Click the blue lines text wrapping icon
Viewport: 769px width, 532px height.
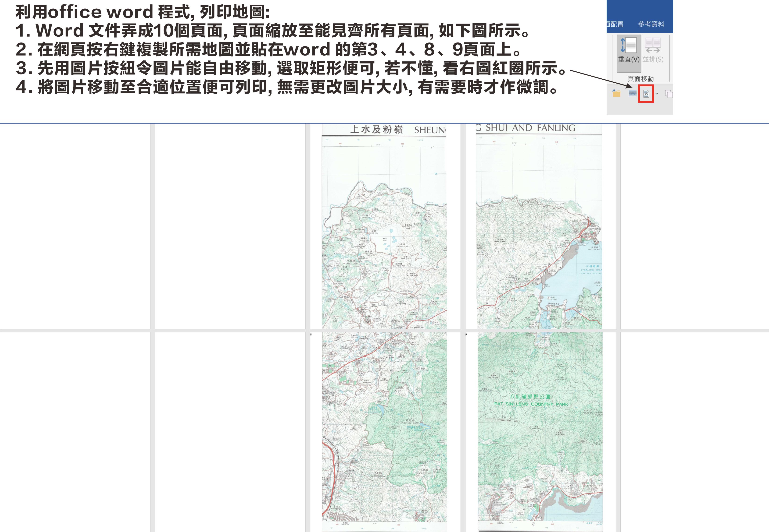click(632, 94)
